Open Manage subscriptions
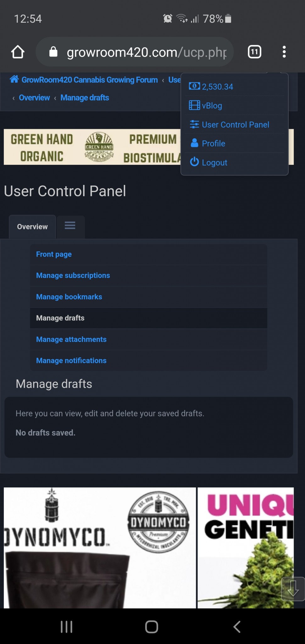The height and width of the screenshot is (644, 305). 73,275
